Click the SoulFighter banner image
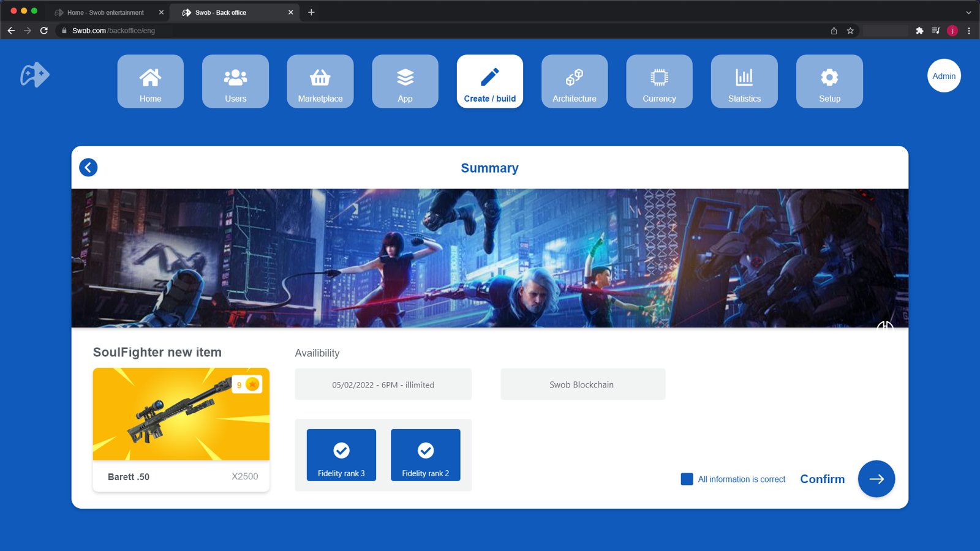The image size is (980, 551). pyautogui.click(x=490, y=258)
